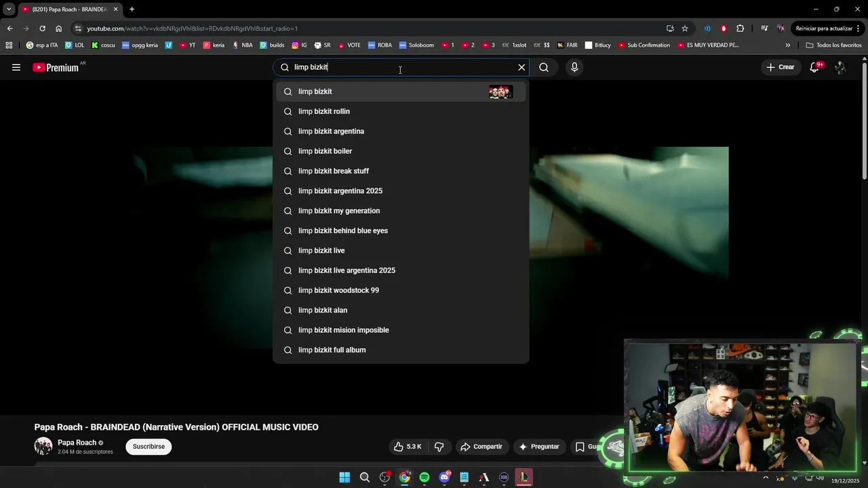Open the coscu bookmark
The width and height of the screenshot is (868, 488).
pos(103,45)
